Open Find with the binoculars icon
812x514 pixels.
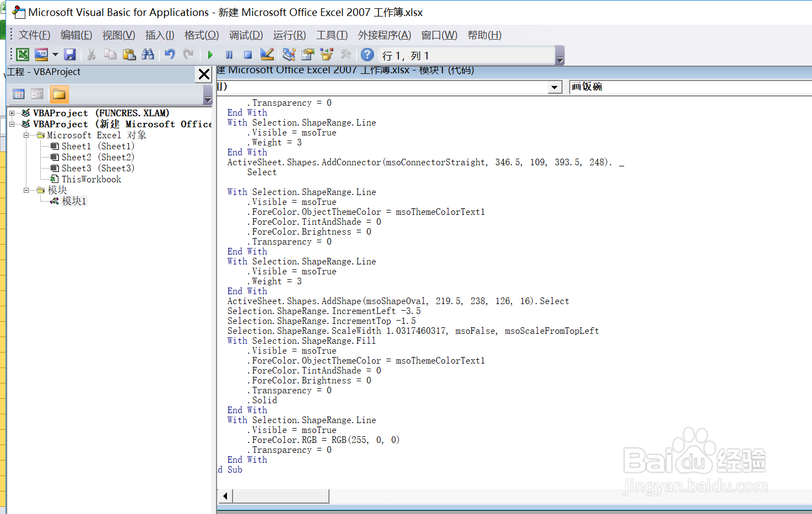148,55
